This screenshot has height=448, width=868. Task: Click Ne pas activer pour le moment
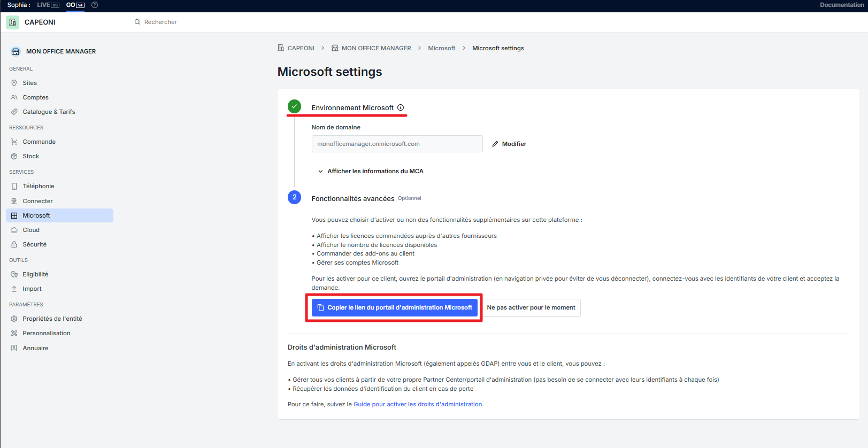[531, 307]
